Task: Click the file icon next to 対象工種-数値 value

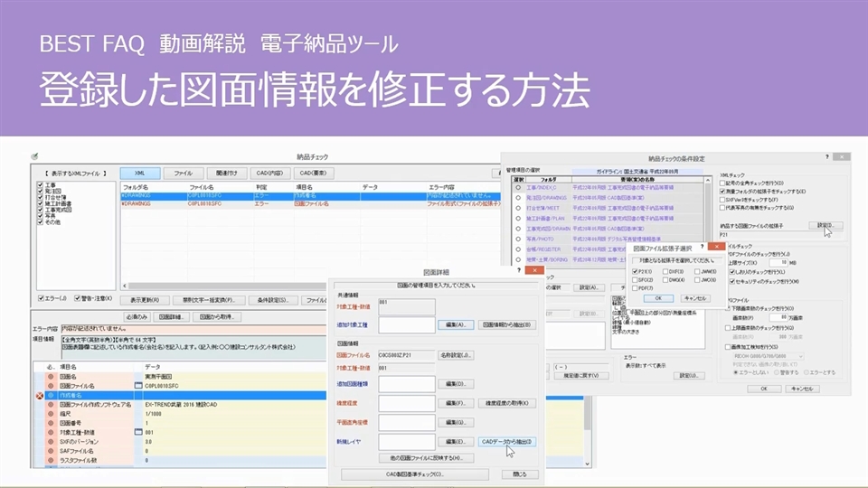Action: pyautogui.click(x=137, y=432)
